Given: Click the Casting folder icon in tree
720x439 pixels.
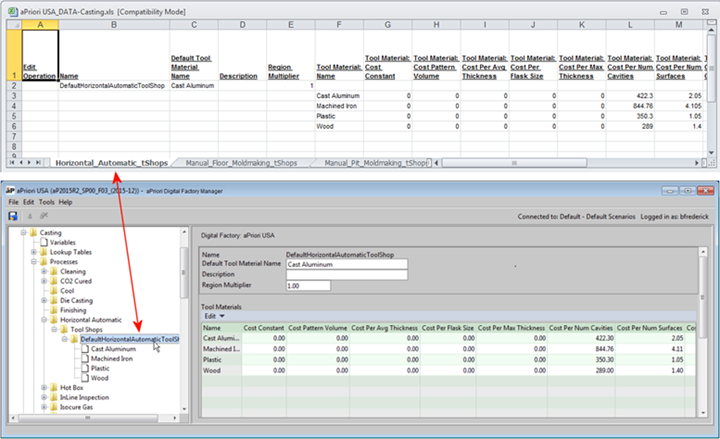Looking at the screenshot, I should click(x=33, y=233).
